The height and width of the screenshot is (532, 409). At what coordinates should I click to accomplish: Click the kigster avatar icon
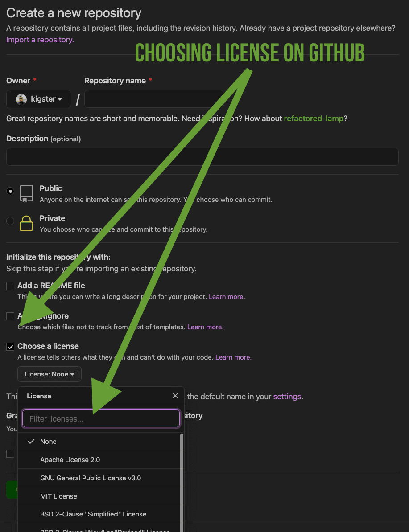pos(21,99)
